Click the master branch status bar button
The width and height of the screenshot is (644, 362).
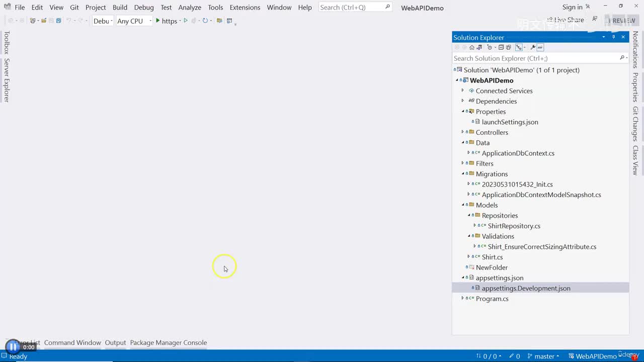(543, 356)
